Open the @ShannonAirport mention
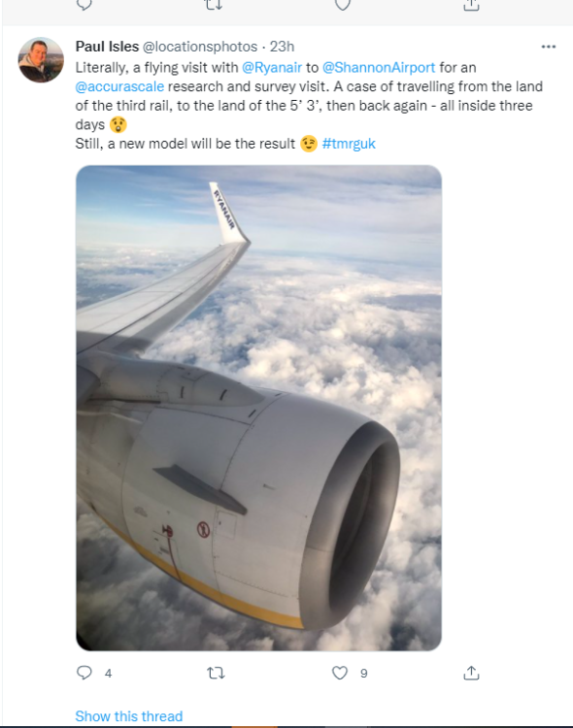The height and width of the screenshot is (728, 573). click(379, 68)
